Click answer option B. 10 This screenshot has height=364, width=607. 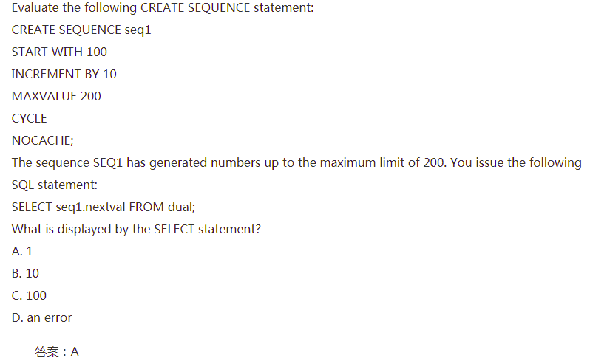tap(25, 273)
